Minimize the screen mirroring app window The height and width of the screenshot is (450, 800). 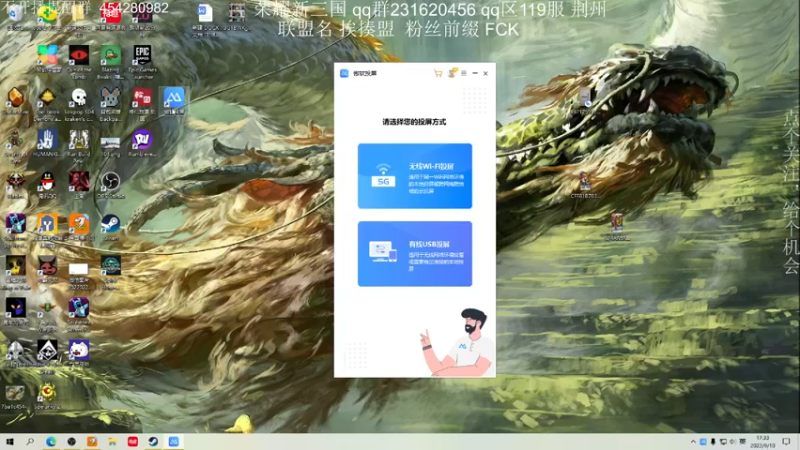click(475, 73)
